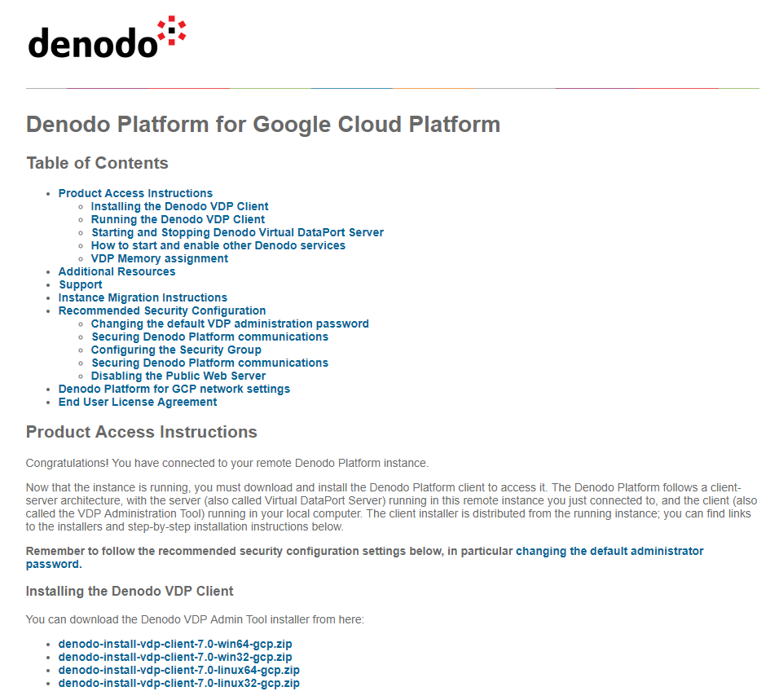Download denodo-install-vdp-client-7.0-win64-gcp.zip
779x700 pixels.
click(x=175, y=644)
